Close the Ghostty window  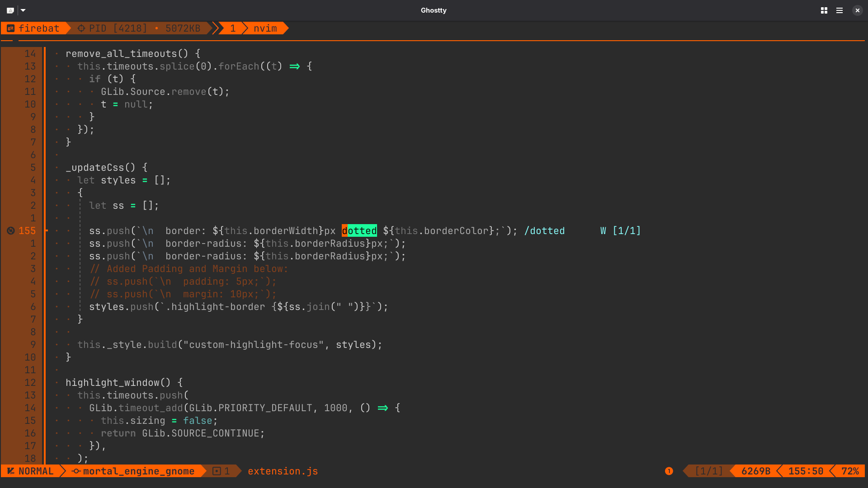[857, 10]
